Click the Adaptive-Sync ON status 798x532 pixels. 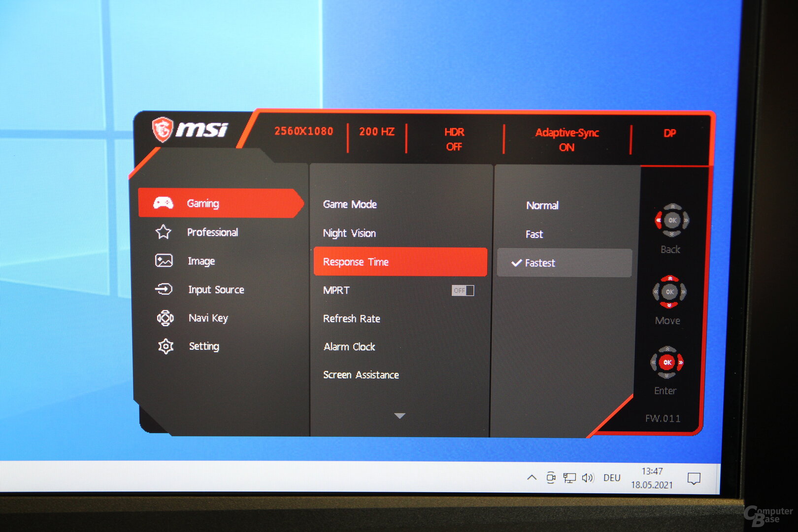567,140
